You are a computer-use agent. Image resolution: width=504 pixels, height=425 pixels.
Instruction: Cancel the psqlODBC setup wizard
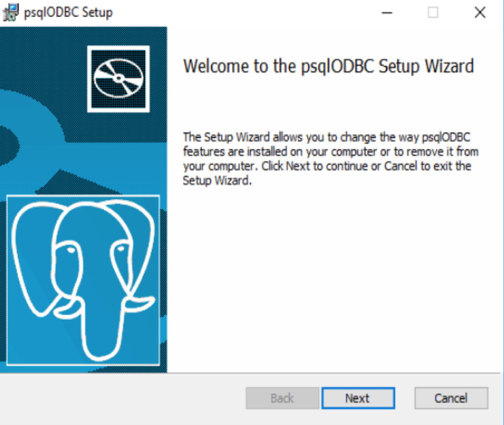pyautogui.click(x=451, y=398)
